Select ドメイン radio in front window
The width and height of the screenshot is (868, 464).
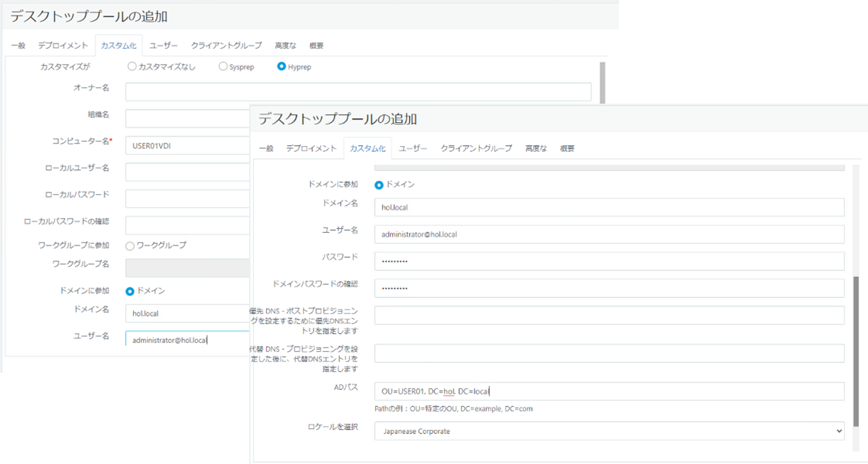point(379,185)
